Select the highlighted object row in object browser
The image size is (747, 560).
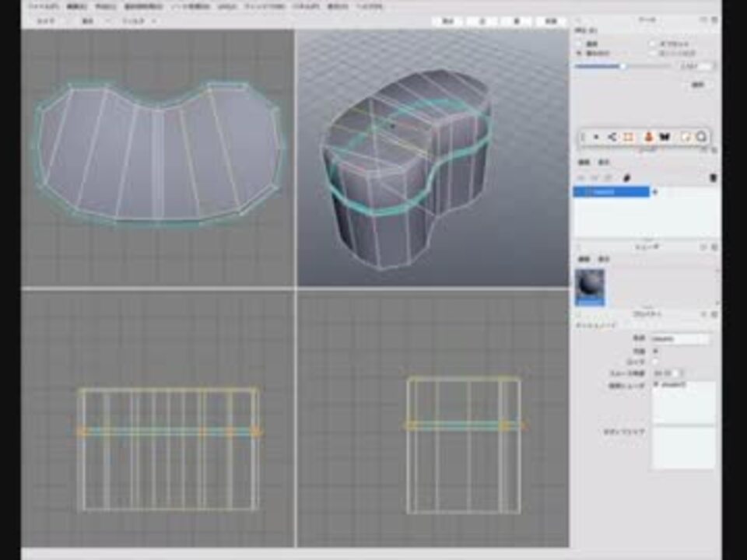click(x=611, y=192)
